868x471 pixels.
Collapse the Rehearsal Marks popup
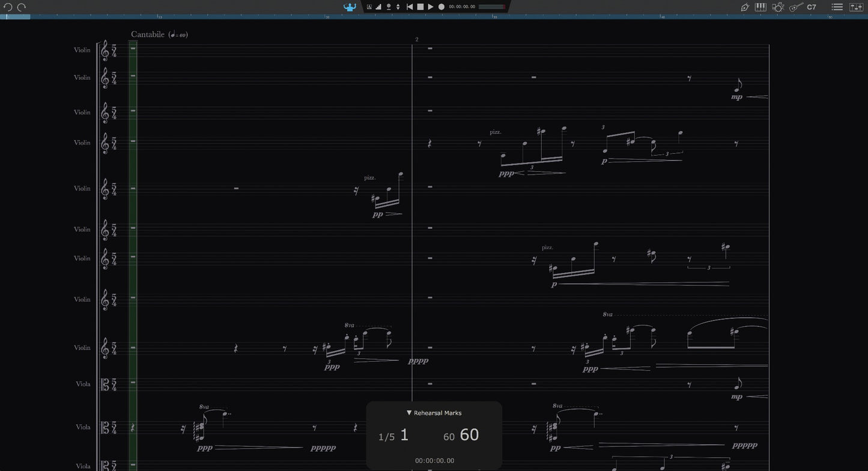(x=409, y=413)
